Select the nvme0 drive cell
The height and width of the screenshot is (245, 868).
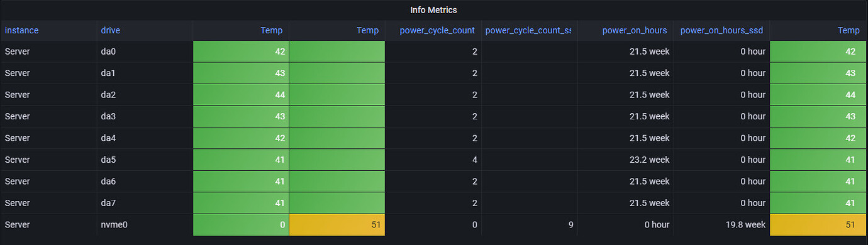point(145,225)
